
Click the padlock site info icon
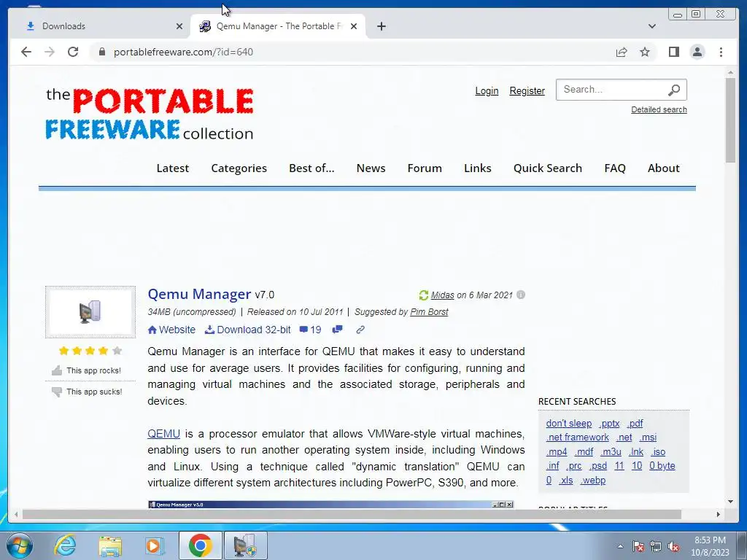pyautogui.click(x=101, y=52)
